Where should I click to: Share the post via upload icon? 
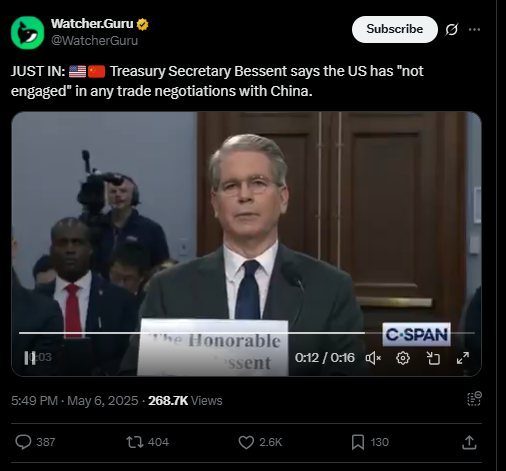pos(469,442)
